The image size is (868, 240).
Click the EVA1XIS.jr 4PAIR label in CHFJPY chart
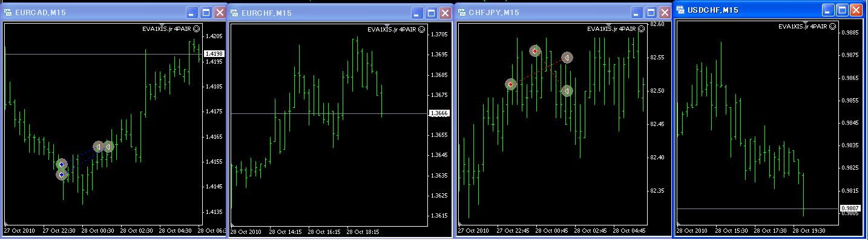click(612, 28)
